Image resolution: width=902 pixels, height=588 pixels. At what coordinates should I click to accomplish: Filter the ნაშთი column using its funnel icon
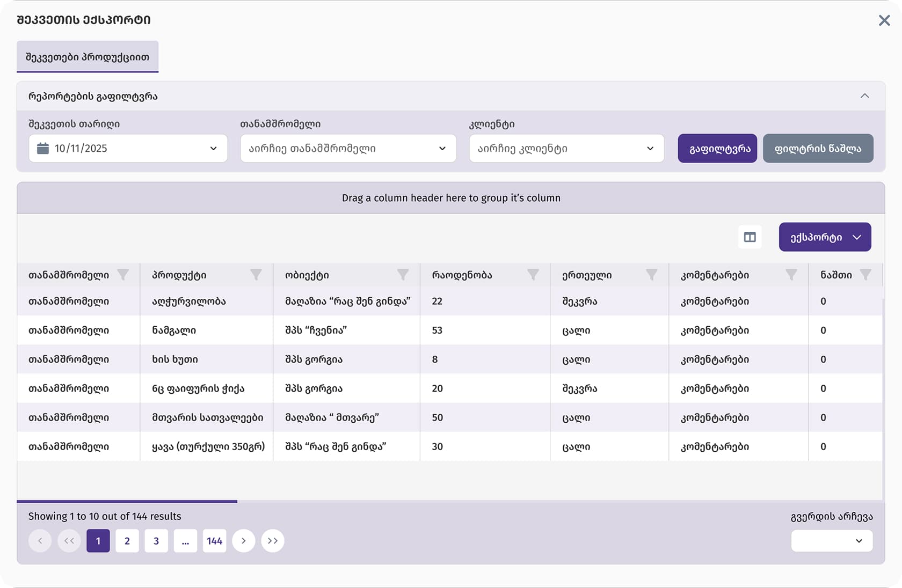tap(865, 275)
